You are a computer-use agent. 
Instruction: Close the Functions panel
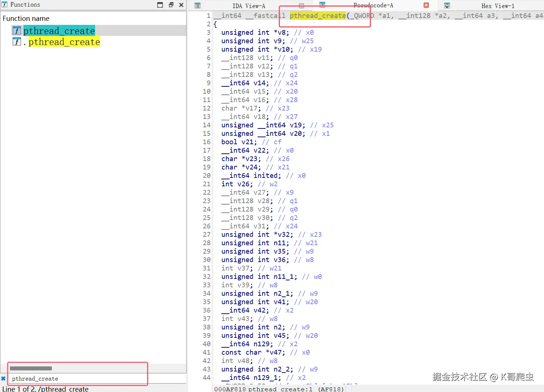pos(181,5)
